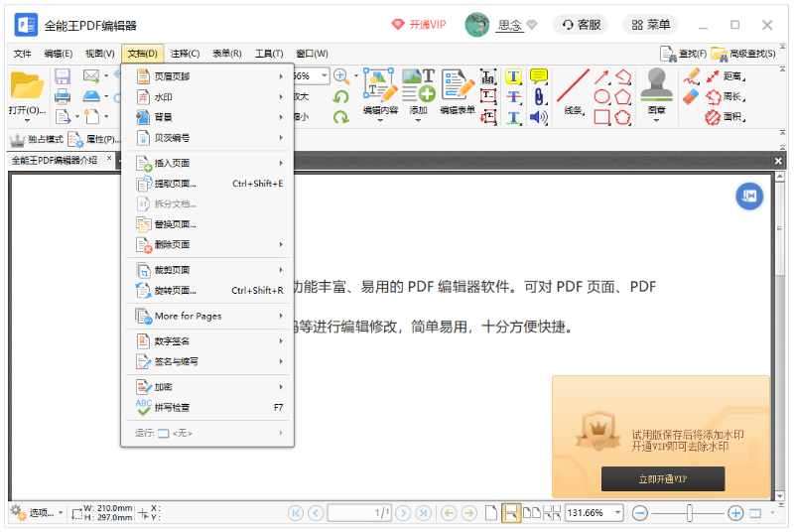Open the 编辑(E) menu
Viewport: 794px width, 532px height.
click(58, 54)
